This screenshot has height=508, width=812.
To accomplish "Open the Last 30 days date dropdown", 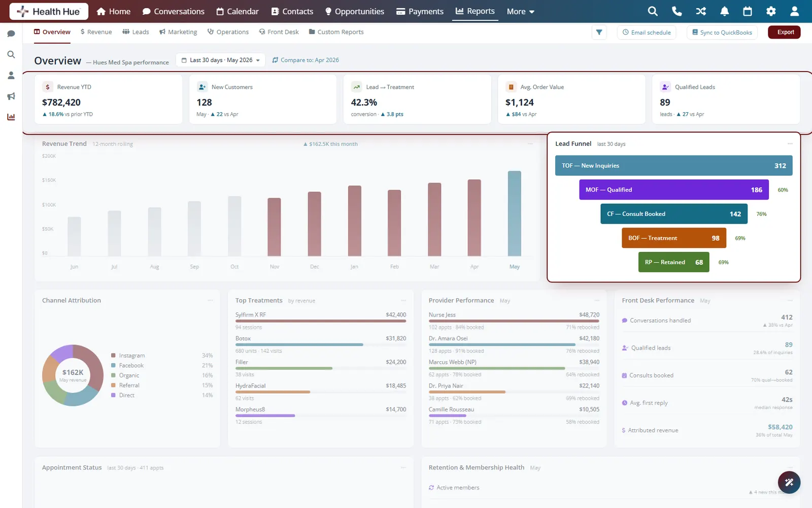I will pos(221,60).
